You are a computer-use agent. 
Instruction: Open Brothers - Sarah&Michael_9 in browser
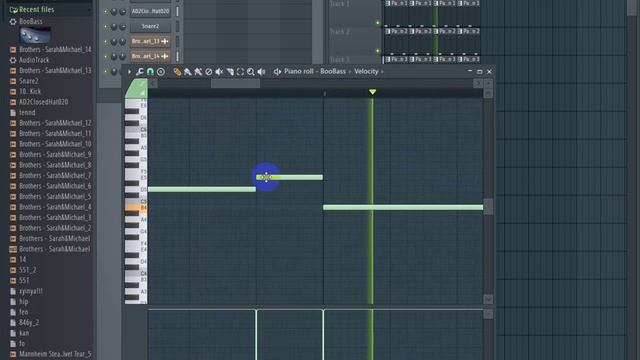pos(55,155)
